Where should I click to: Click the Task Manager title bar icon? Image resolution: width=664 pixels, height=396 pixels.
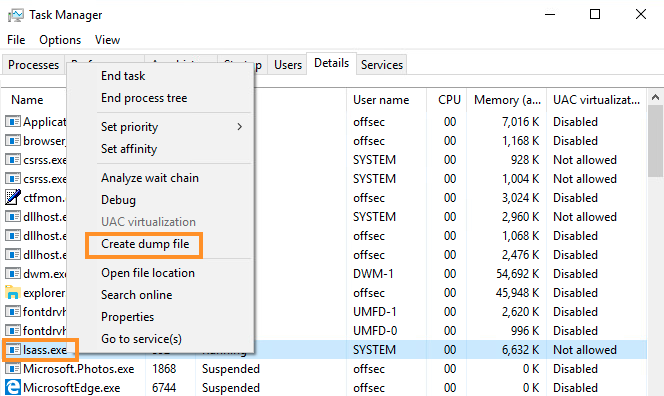(16, 15)
